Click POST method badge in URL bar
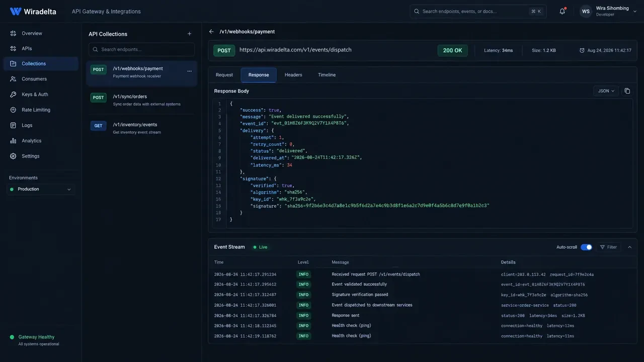The image size is (644, 362). point(224,50)
